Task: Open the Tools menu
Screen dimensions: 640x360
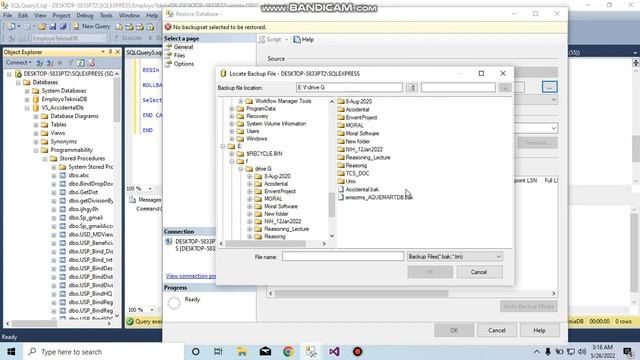Action: coord(106,16)
